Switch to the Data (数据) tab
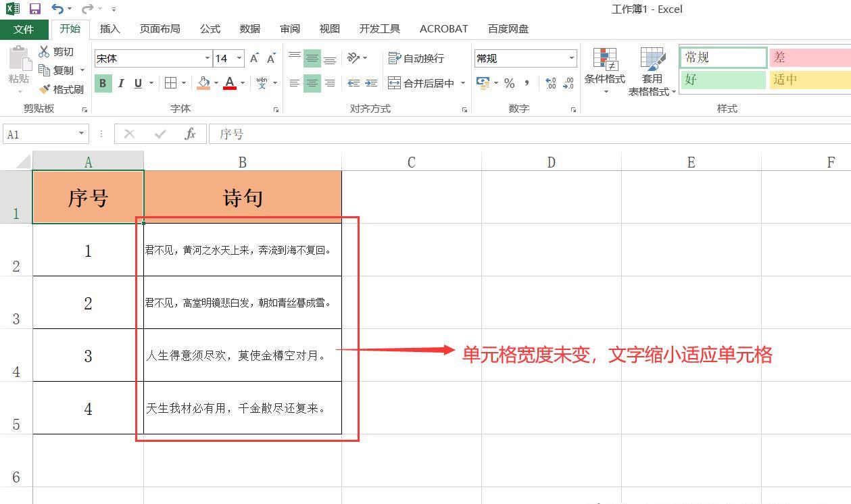This screenshot has height=504, width=851. coord(249,29)
